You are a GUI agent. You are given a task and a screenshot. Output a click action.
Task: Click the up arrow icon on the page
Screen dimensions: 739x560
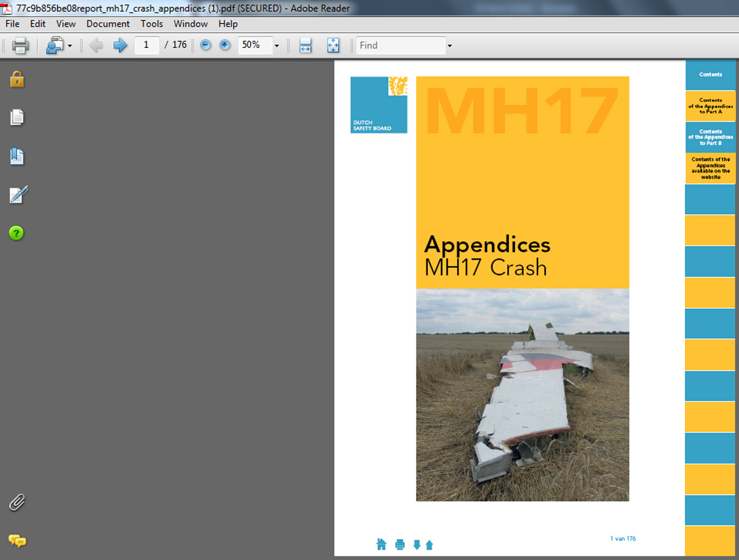pos(429,545)
